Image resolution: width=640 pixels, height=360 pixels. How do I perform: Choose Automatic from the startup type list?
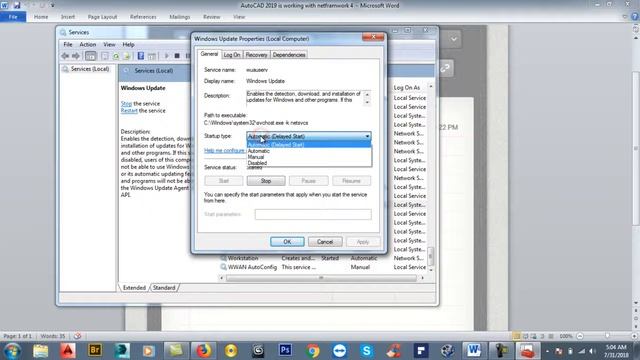click(309, 151)
